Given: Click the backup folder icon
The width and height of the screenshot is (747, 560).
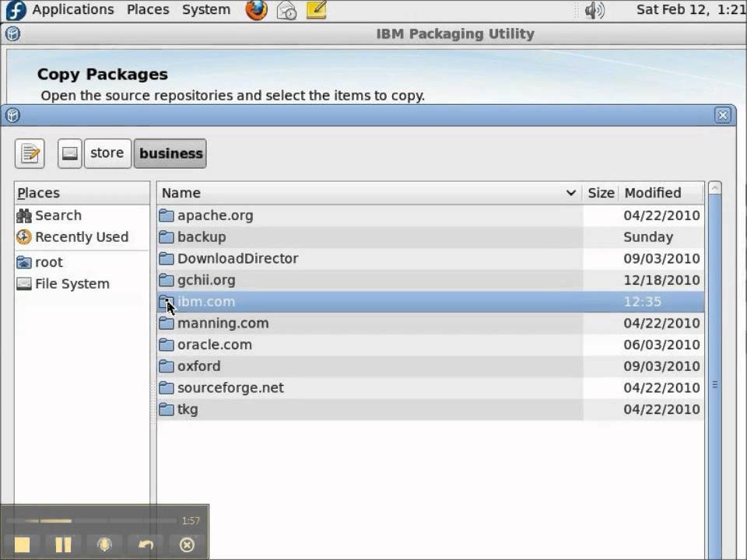Looking at the screenshot, I should [167, 236].
